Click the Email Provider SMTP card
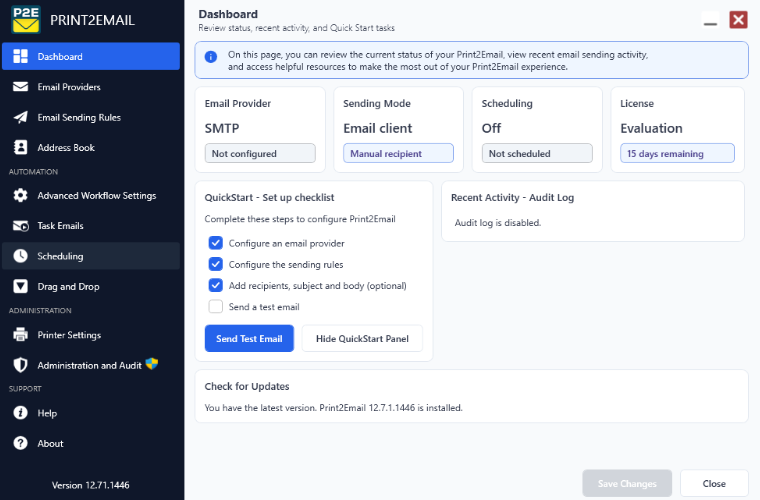760x500 pixels. (x=260, y=129)
